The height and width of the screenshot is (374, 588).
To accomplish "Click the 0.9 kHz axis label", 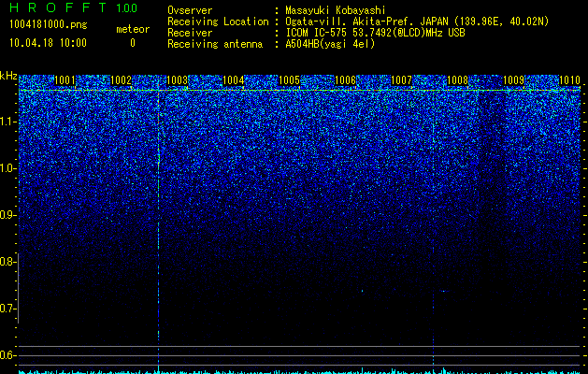I will click(x=7, y=215).
